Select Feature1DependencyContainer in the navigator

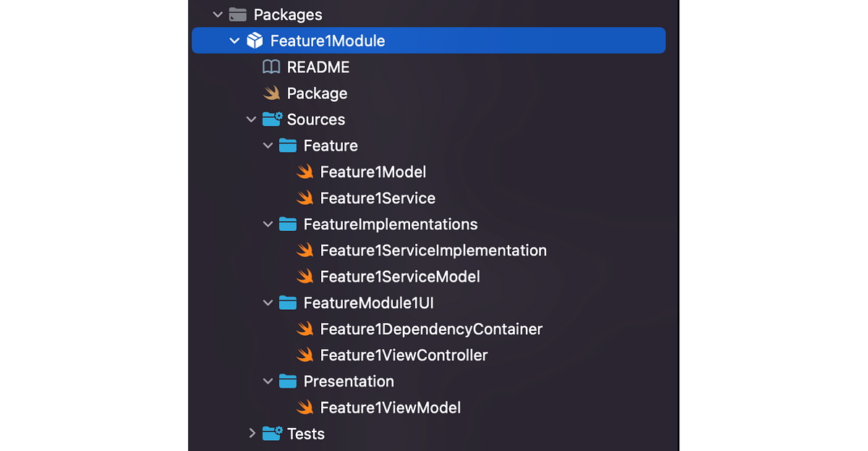[431, 329]
